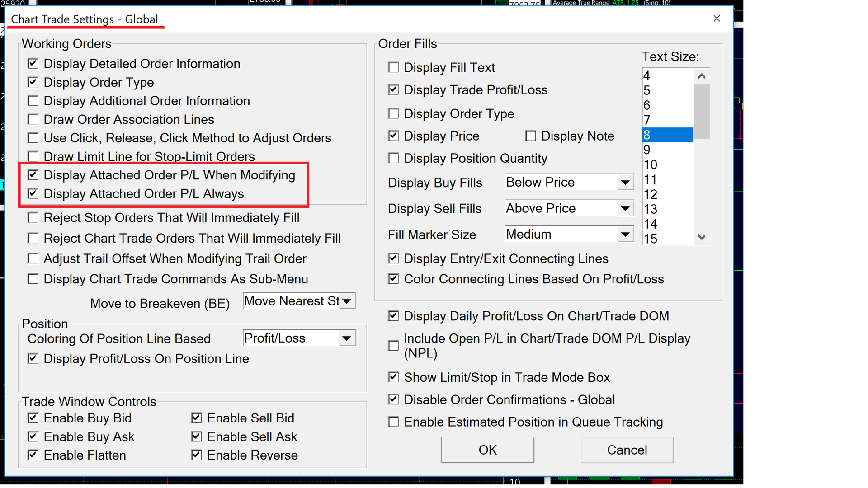Enable Display Fill Text checkbox
Viewport: 868px width, 488px height.
click(x=393, y=68)
